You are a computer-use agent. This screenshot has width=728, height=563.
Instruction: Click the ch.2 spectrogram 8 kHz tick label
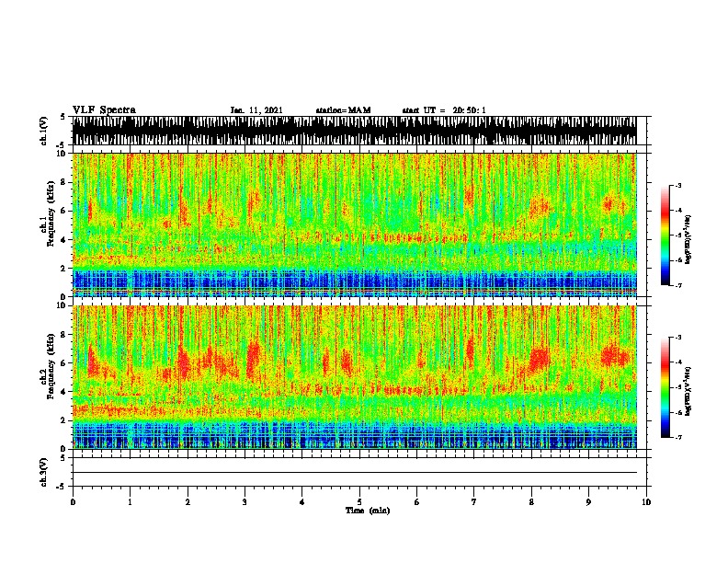coord(64,335)
